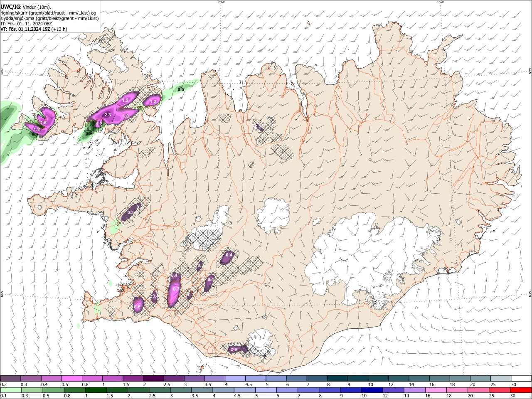This screenshot has height=399, width=532.
Task: Click the medium green swatch between 0.5 and 0.8 in the lower legend
Action: [54, 390]
